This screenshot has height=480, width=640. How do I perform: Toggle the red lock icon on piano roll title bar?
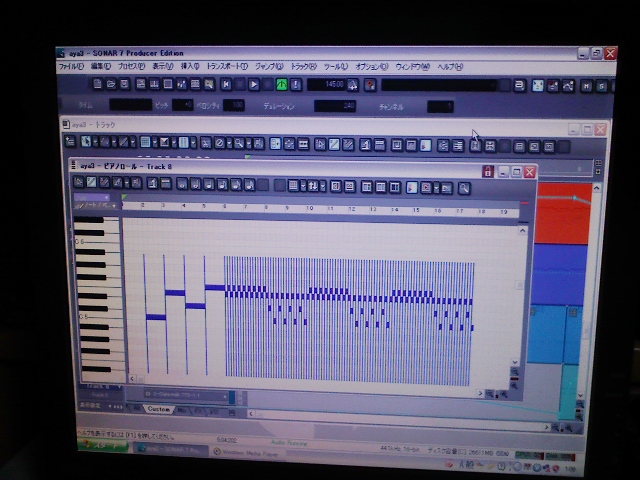[488, 171]
